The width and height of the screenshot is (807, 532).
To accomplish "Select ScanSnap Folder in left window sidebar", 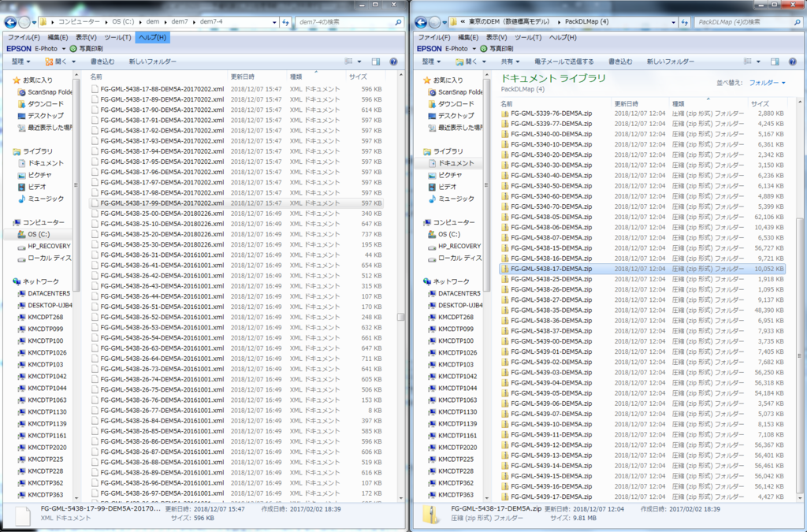I will click(x=45, y=92).
